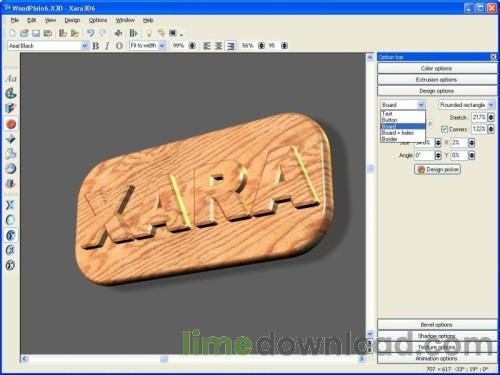Open the Rounded rectangle shape dropdown
The height and width of the screenshot is (375, 500).
click(x=491, y=105)
